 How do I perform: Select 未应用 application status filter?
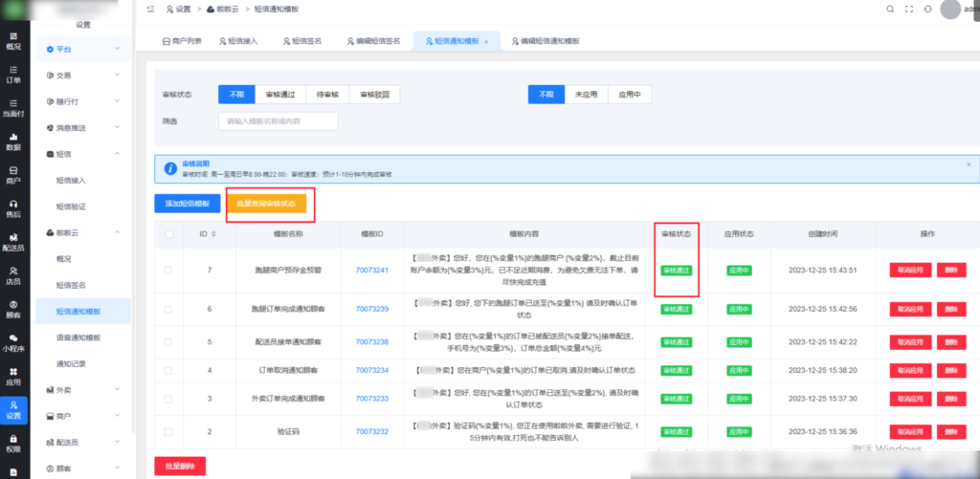[587, 95]
